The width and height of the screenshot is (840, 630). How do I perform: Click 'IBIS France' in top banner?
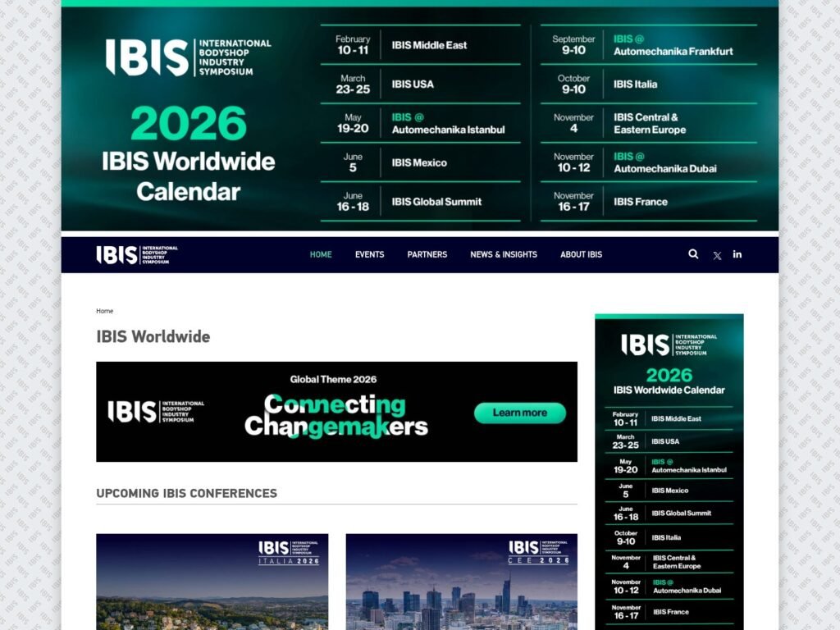coord(641,202)
